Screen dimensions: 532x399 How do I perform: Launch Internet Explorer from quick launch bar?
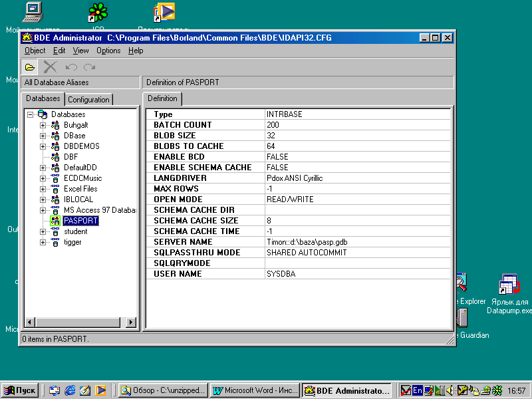tap(70, 390)
